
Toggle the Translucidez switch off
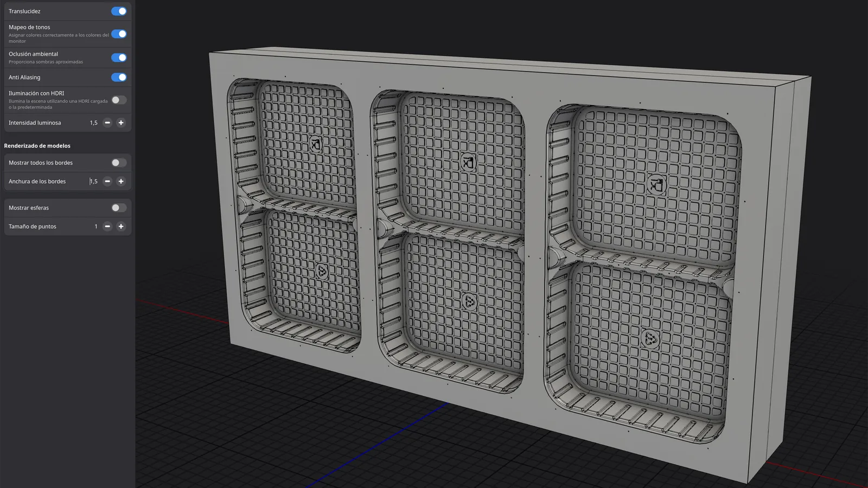[119, 11]
